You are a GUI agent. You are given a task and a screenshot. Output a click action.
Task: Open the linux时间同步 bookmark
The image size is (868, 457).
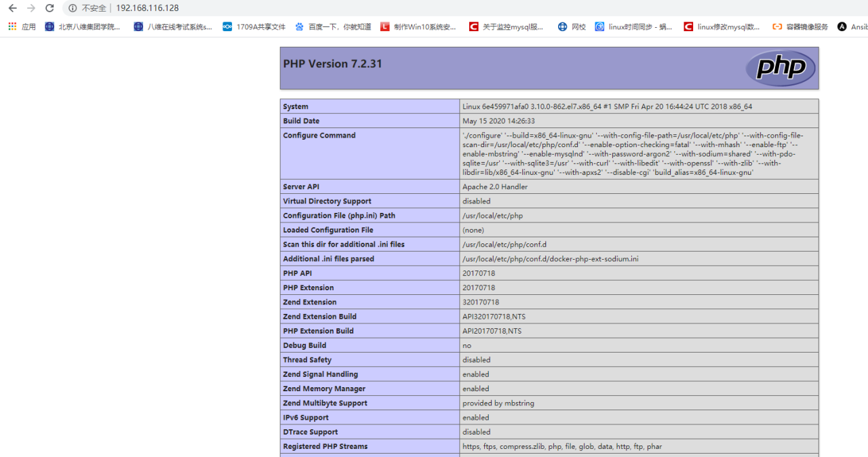point(634,26)
